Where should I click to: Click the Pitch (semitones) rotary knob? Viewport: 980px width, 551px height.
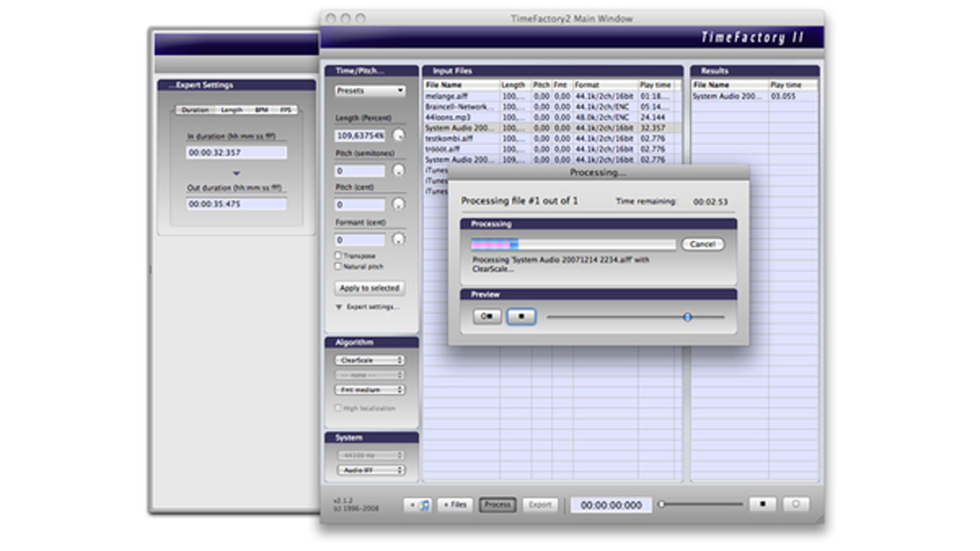coord(399,171)
